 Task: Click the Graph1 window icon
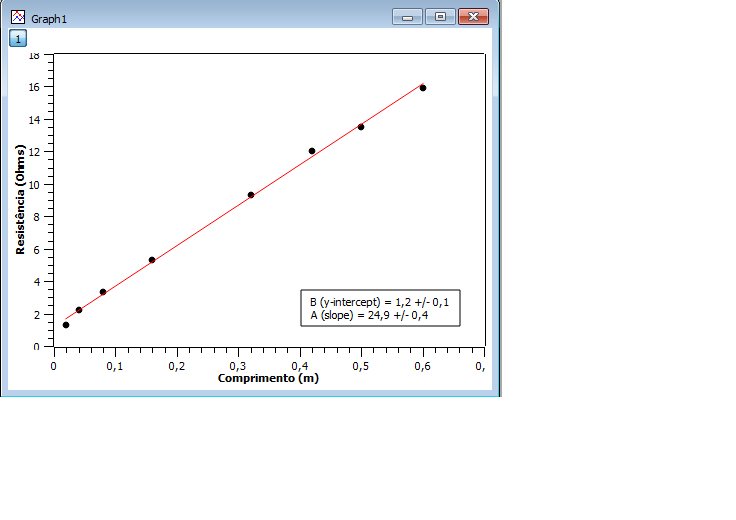click(x=18, y=17)
